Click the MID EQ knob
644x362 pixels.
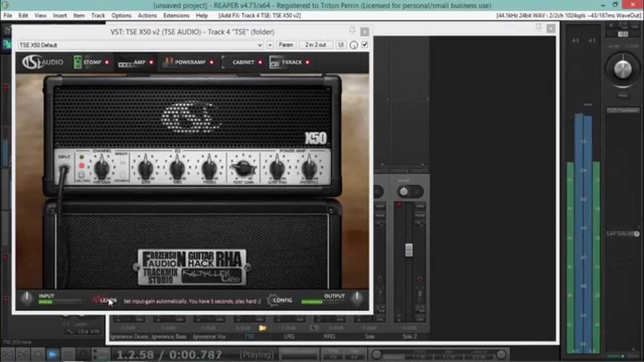177,168
